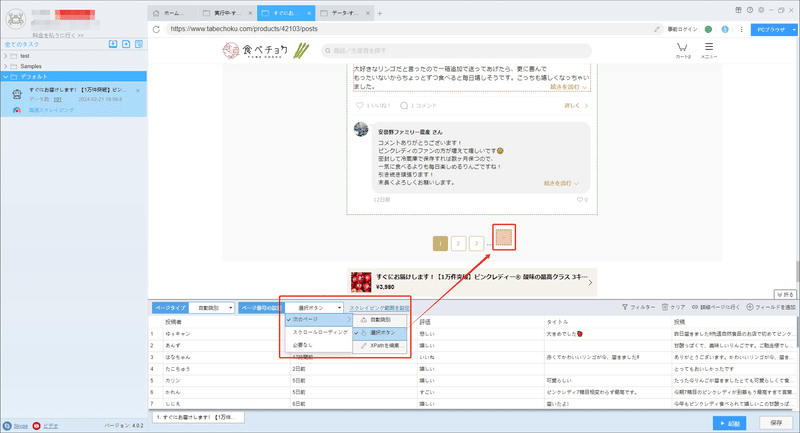Open the cart icon on Tabechoku site
Viewport: 800px width, 433px height.
pos(682,47)
